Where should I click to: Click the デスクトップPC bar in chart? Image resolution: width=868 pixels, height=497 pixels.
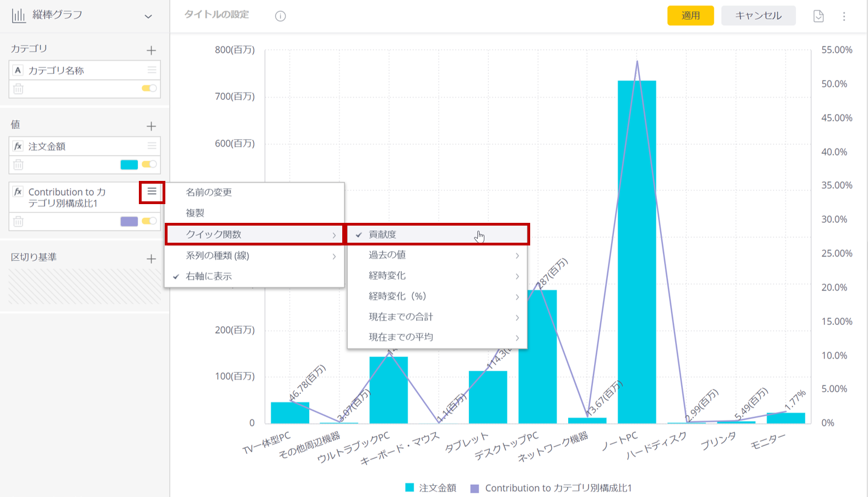click(x=537, y=357)
